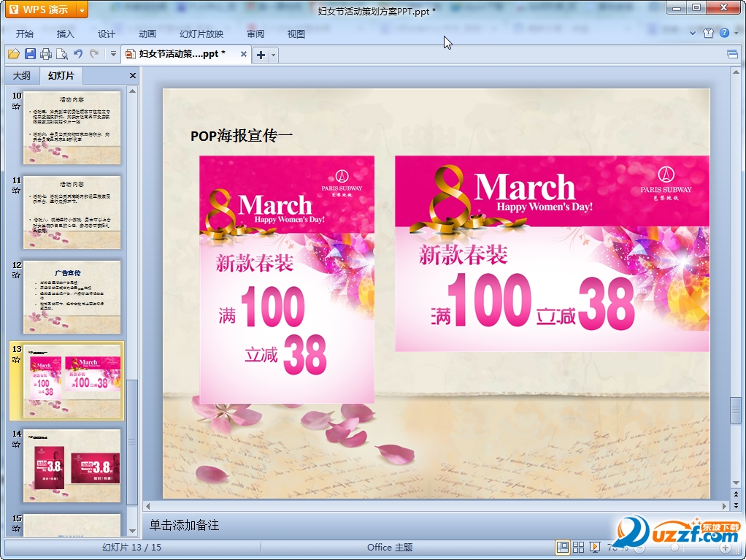
Task: Go to next slide double-arrow button
Action: click(x=736, y=505)
